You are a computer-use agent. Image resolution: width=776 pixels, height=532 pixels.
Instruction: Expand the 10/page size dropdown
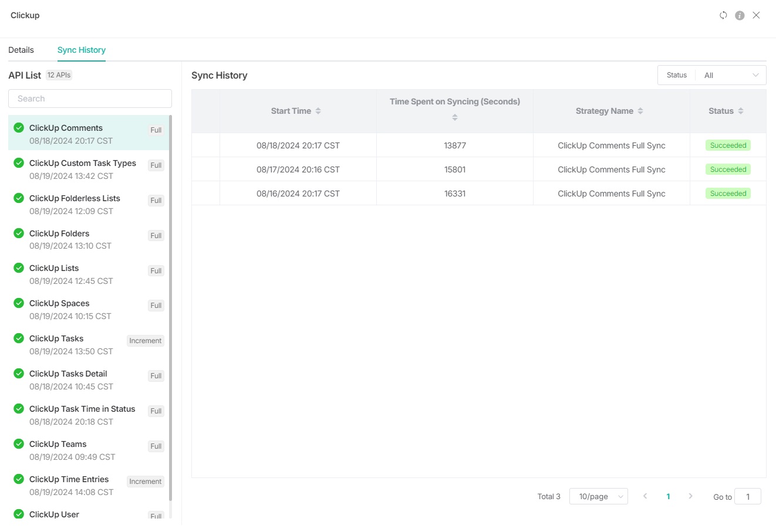coord(598,496)
